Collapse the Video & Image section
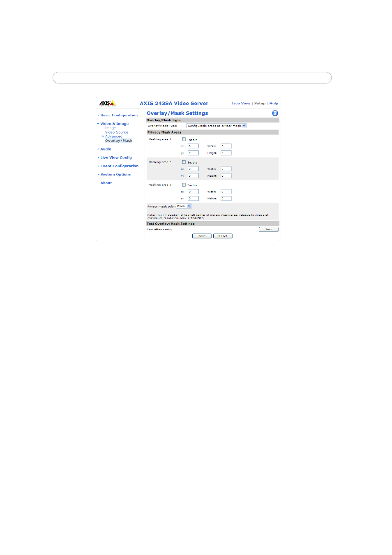The image size is (392, 555). [x=114, y=124]
